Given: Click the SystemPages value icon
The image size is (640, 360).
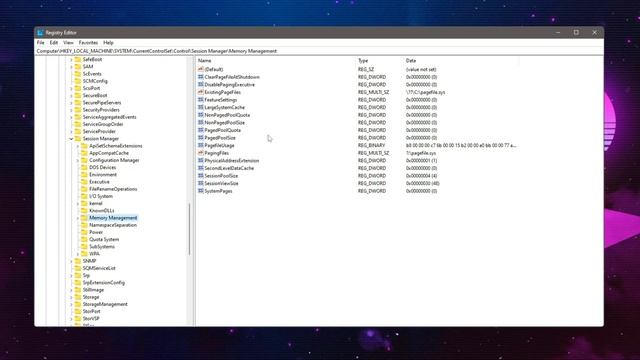Looking at the screenshot, I should (200, 191).
